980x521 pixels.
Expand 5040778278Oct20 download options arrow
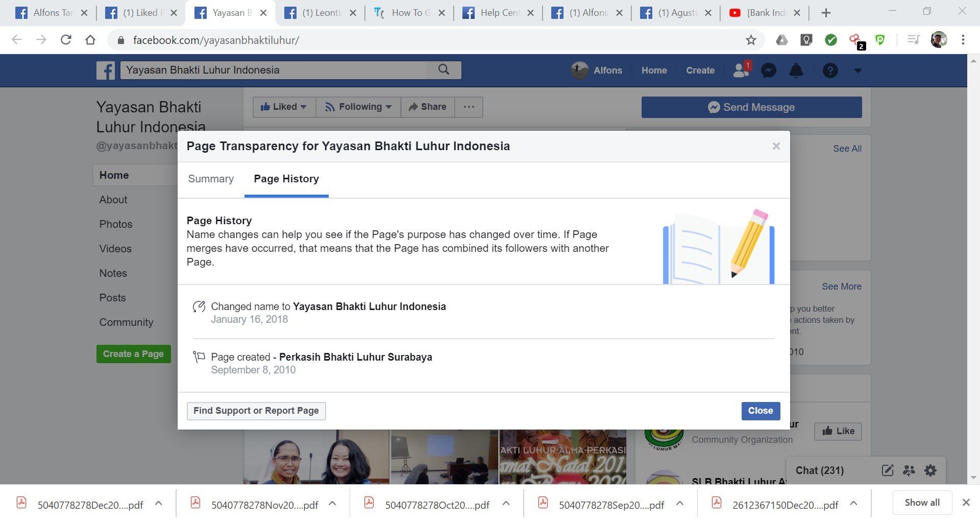506,504
